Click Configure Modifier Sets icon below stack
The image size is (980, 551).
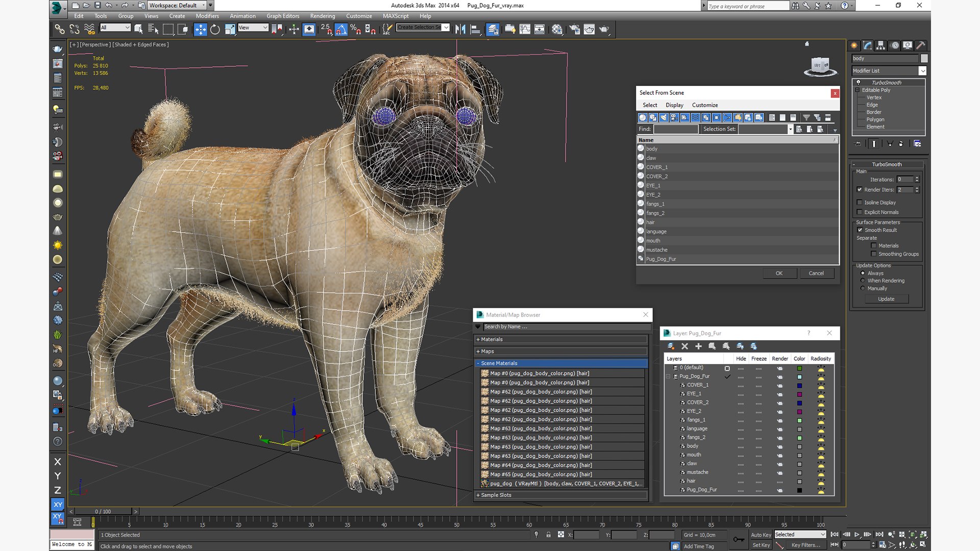point(917,144)
